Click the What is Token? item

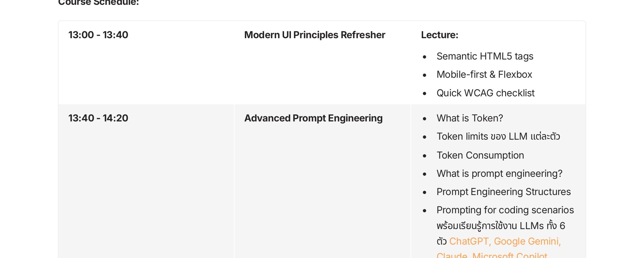click(470, 118)
